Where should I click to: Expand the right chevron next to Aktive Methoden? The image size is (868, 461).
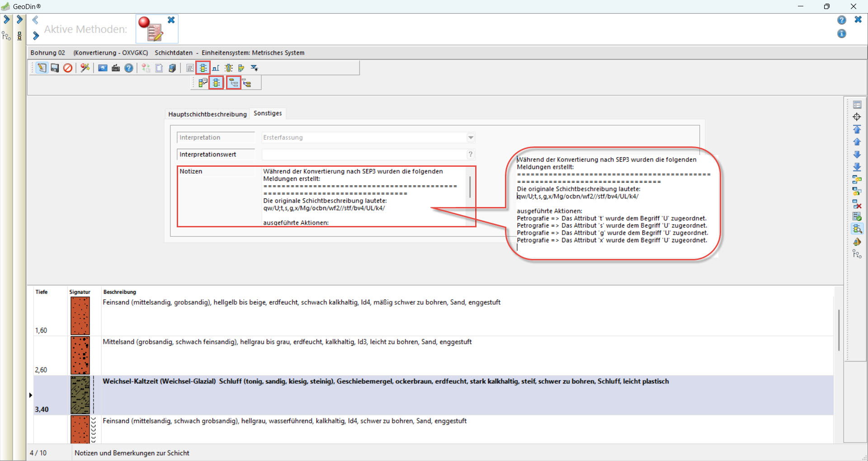[x=36, y=36]
